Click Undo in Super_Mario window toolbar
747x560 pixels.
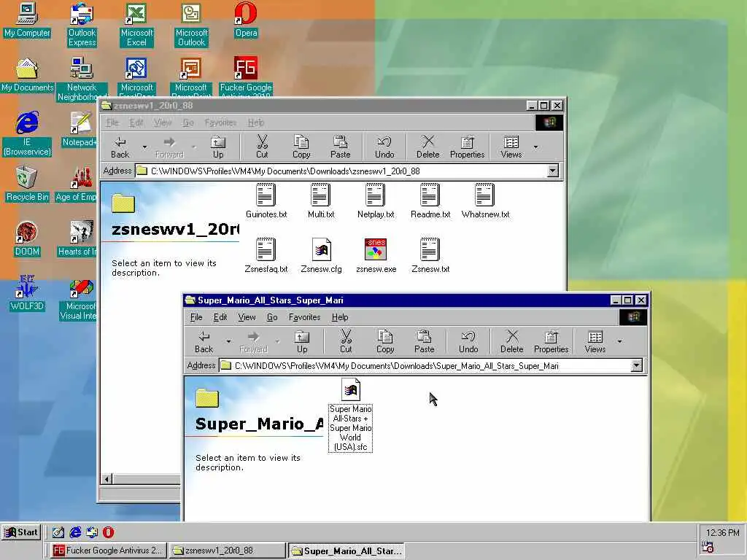pyautogui.click(x=468, y=342)
